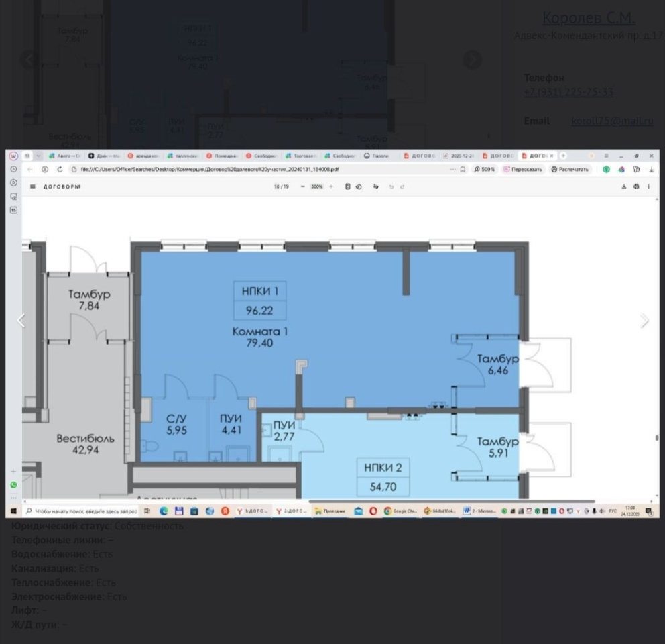This screenshot has height=644, width=665.
Task: Click the PDF download icon
Action: pos(624,186)
